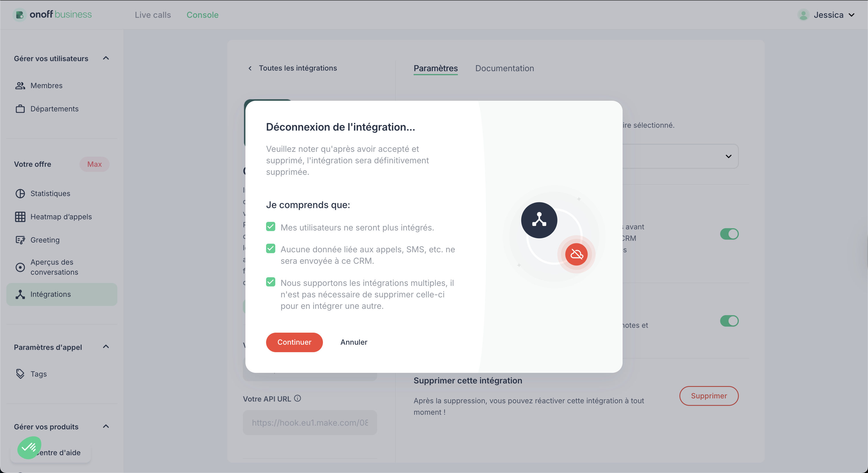Click the red Continuer button
The image size is (868, 473).
pyautogui.click(x=294, y=342)
